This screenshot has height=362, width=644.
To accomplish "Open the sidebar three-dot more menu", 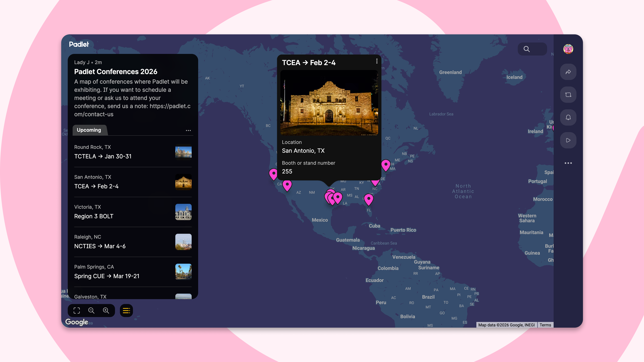I will pyautogui.click(x=568, y=163).
